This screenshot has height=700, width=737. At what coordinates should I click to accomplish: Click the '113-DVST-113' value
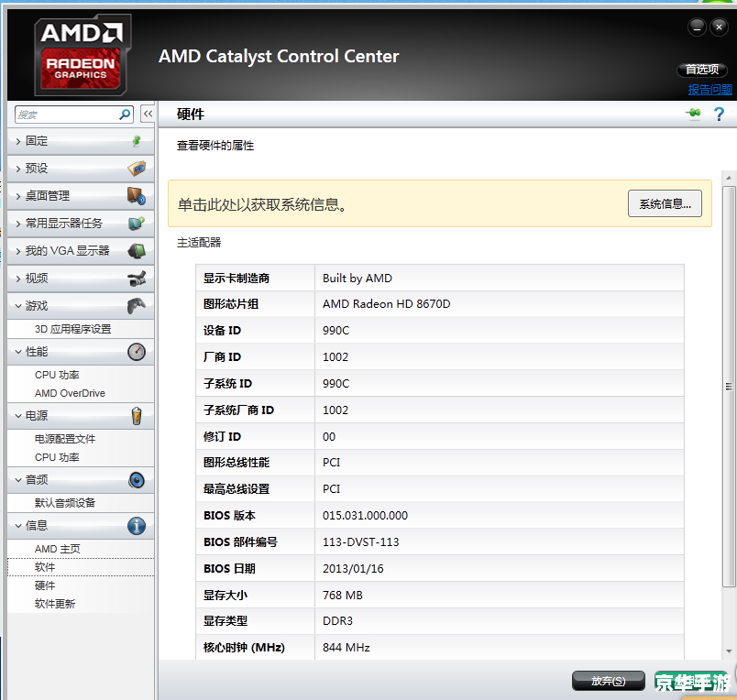coord(360,541)
